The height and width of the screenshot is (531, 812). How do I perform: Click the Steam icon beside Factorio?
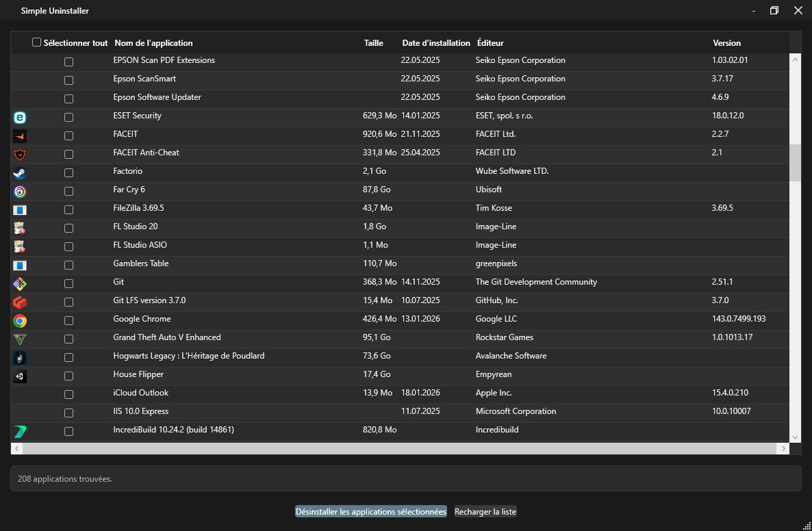coord(20,173)
